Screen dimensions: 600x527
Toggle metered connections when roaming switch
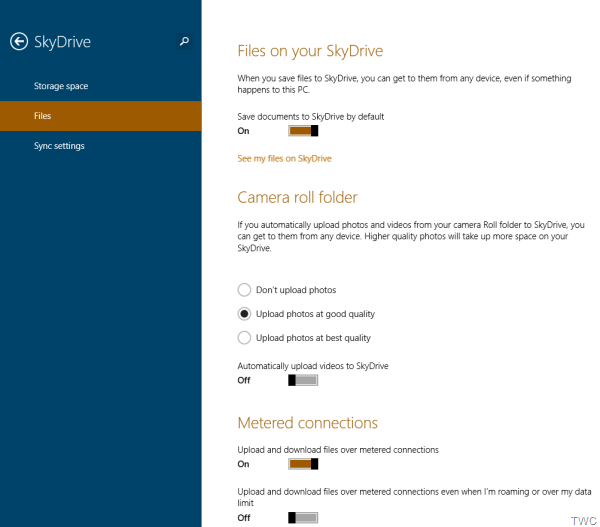(x=303, y=518)
